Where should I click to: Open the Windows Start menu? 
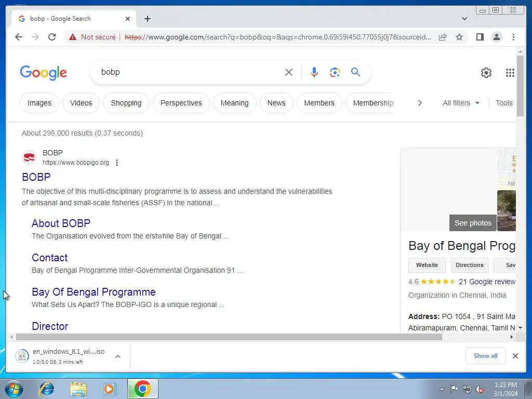click(14, 389)
